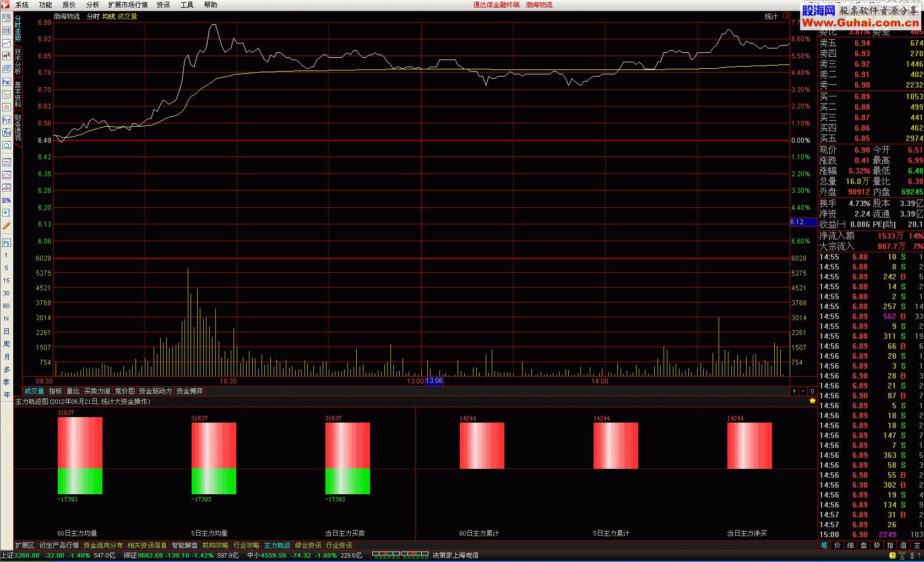Select the 15-minute period button

point(7,280)
